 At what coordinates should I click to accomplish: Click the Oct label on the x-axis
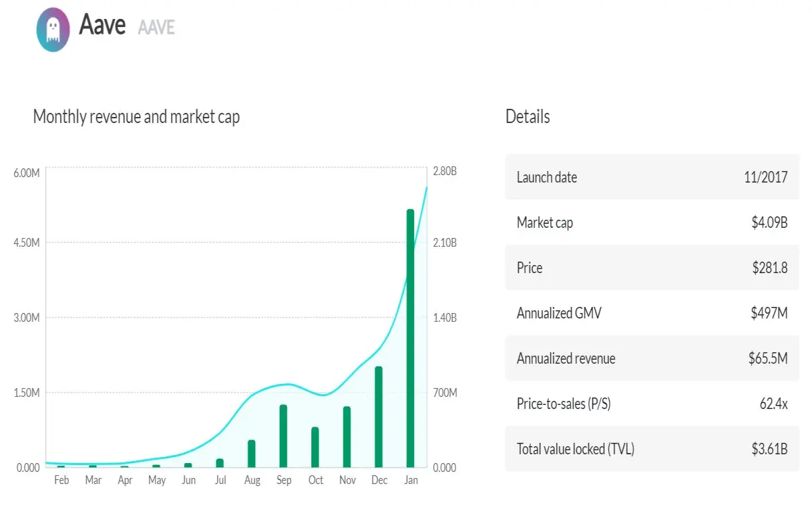[315, 480]
